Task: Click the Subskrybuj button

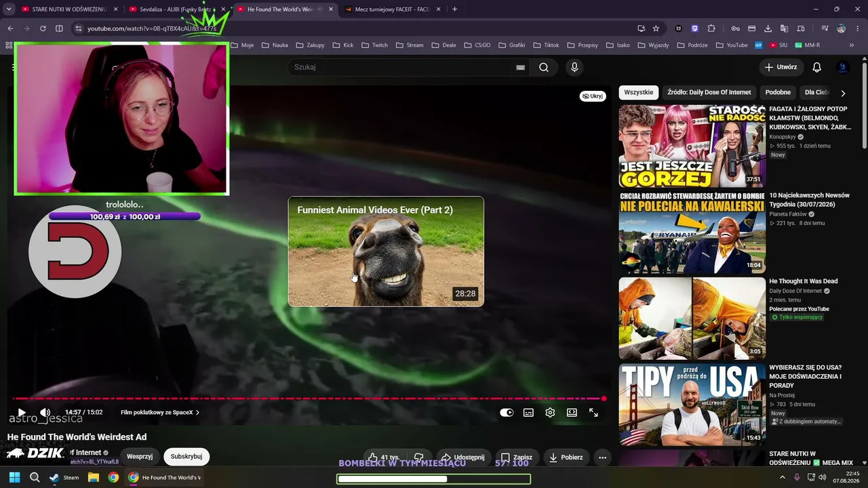Action: coord(186,457)
